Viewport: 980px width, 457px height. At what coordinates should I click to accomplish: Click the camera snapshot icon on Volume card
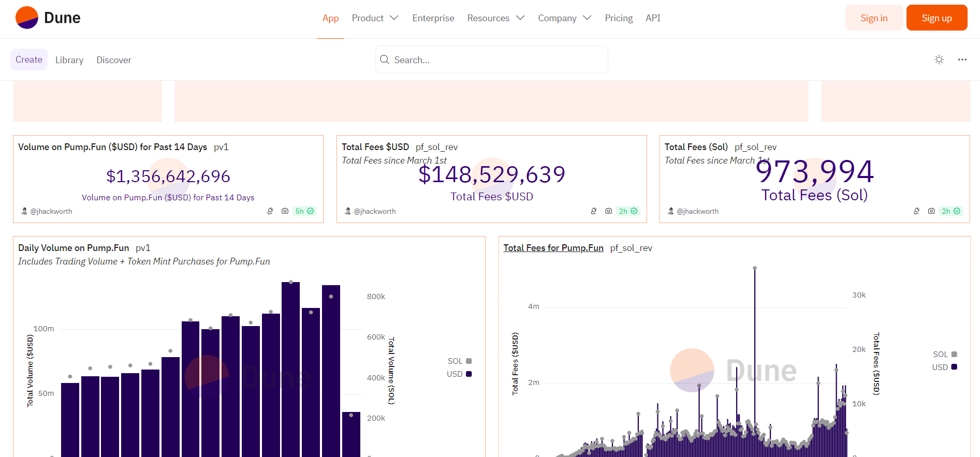tap(285, 211)
